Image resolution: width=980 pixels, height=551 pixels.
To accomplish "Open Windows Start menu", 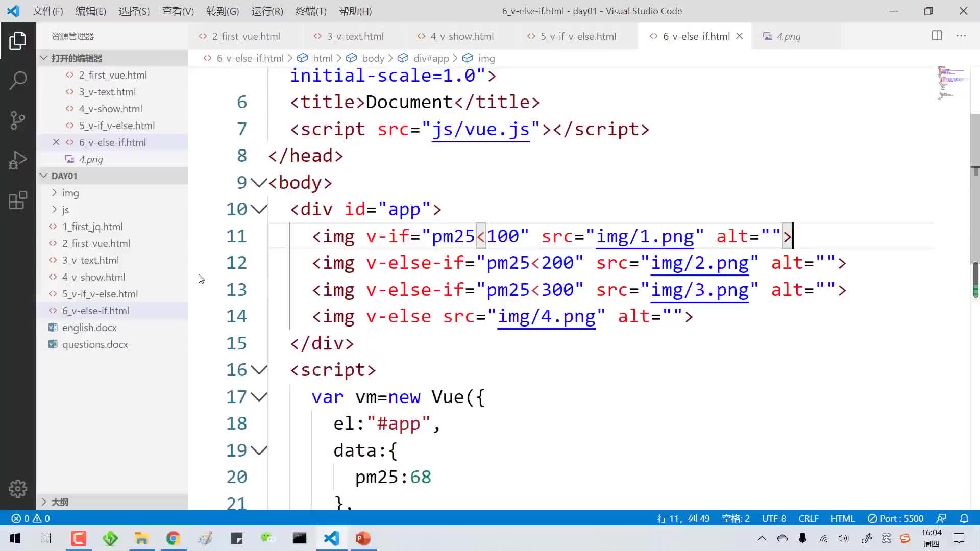I will [x=15, y=538].
